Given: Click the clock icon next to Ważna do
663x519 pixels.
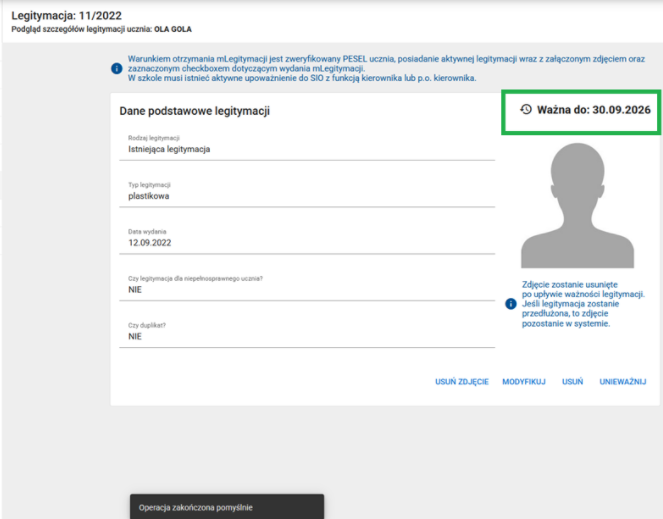Looking at the screenshot, I should 526,109.
